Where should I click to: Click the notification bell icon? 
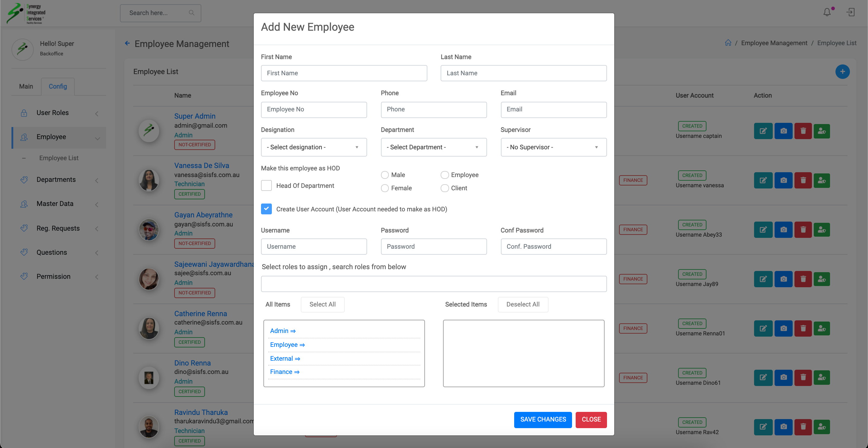click(x=827, y=12)
